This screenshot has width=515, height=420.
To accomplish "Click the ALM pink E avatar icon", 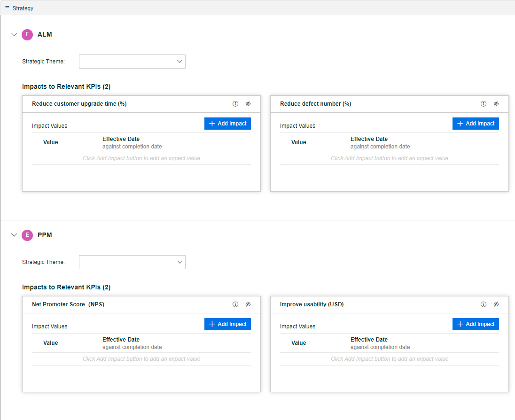I will [x=27, y=35].
